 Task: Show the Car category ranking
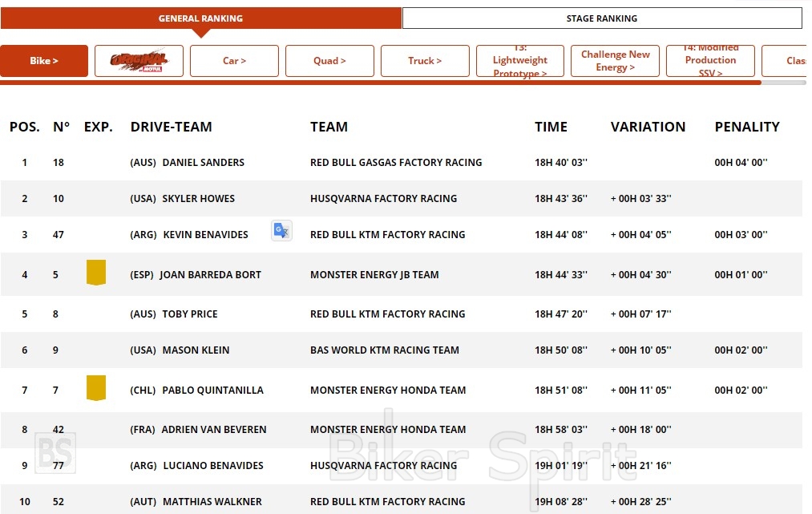coord(234,61)
